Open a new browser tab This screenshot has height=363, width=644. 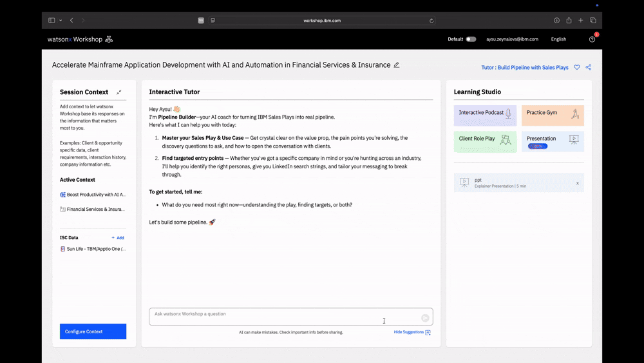[x=581, y=20]
